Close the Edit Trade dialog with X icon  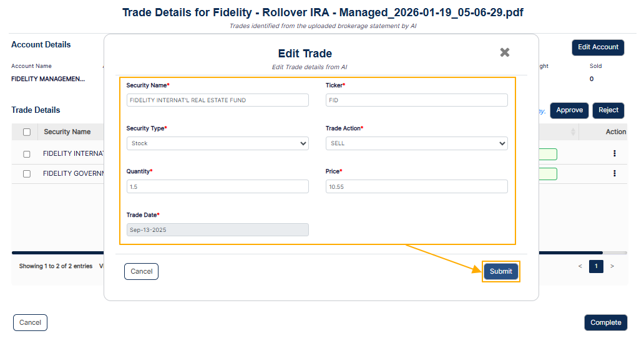click(x=504, y=52)
